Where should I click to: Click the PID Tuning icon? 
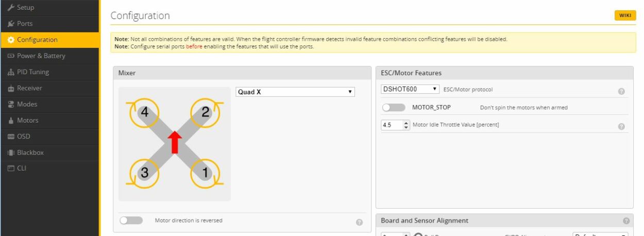11,72
